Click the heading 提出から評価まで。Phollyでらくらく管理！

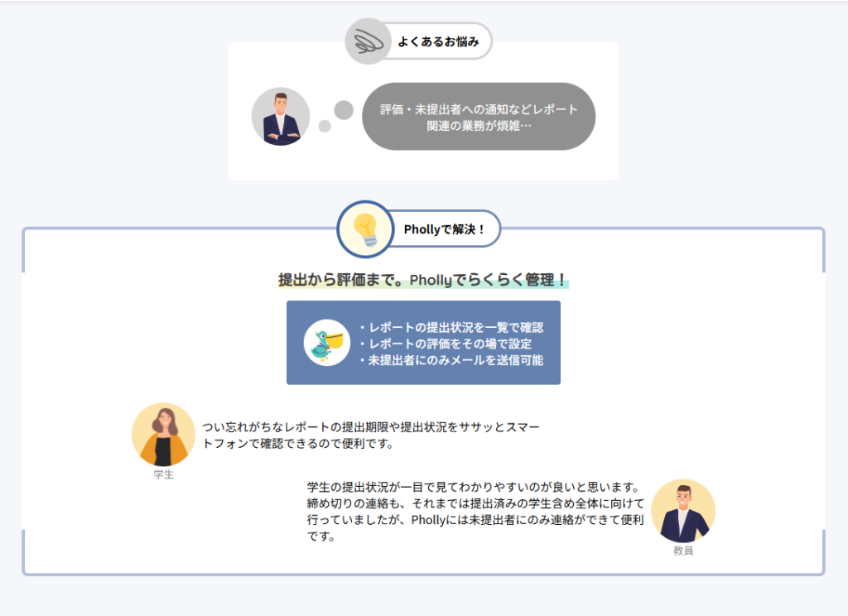(x=423, y=280)
